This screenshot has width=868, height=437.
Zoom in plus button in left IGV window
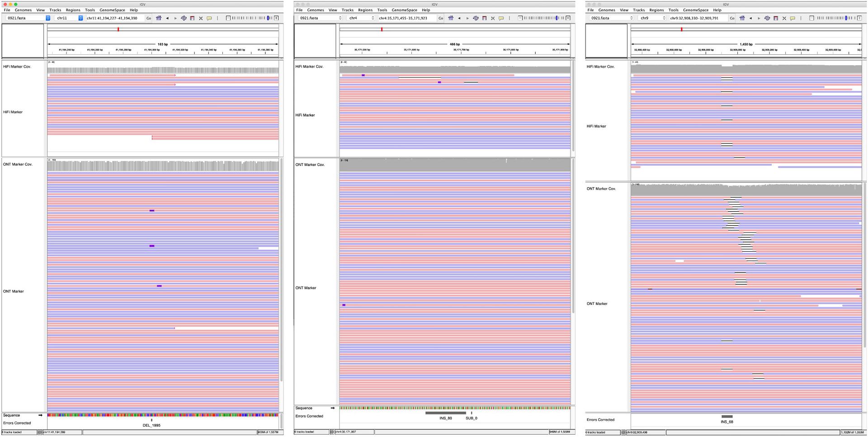coord(276,18)
